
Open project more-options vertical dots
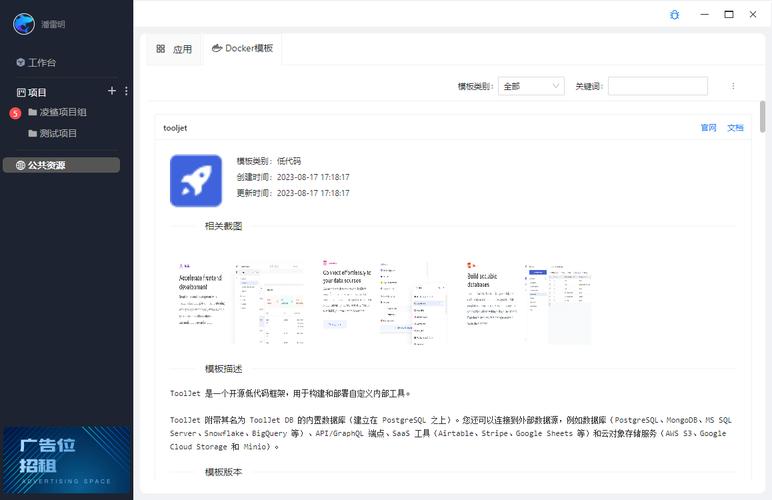pos(127,91)
